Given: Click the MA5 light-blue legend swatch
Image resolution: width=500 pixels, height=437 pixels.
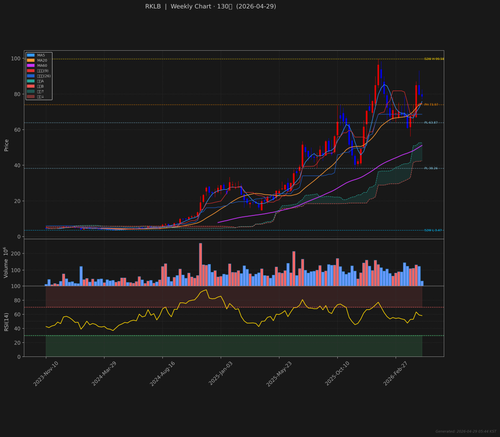Looking at the screenshot, I should [x=31, y=55].
